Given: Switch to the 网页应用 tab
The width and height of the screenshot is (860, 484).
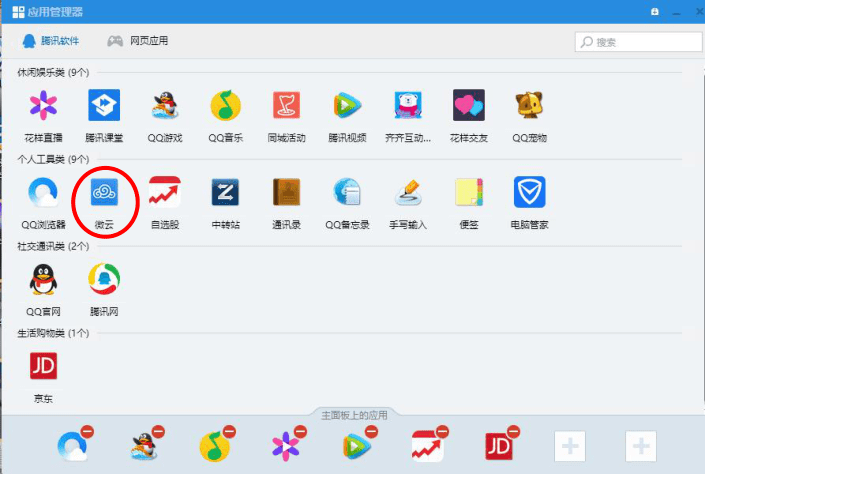Looking at the screenshot, I should (138, 41).
